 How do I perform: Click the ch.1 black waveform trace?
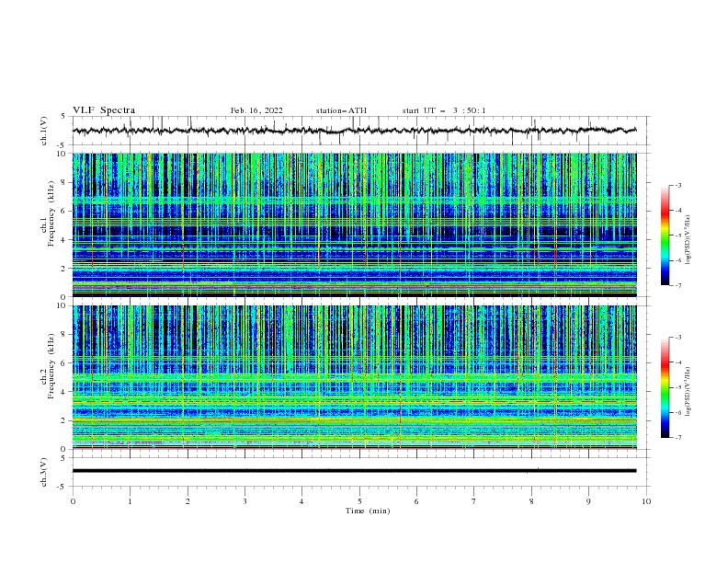pos(354,131)
